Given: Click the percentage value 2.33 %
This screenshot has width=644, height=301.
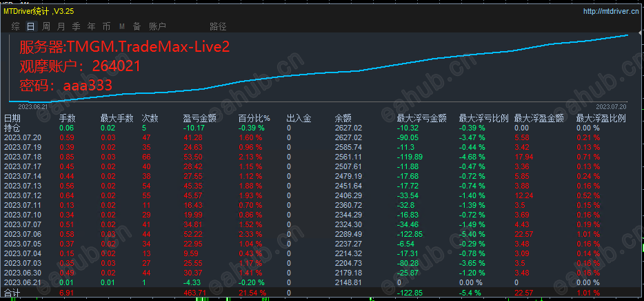Looking at the screenshot, I should (251, 234).
